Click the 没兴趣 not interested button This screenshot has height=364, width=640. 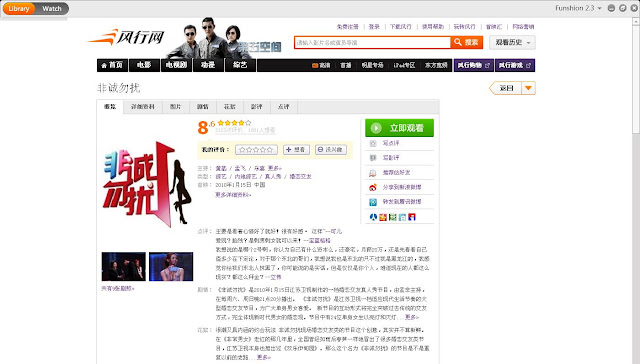point(331,150)
